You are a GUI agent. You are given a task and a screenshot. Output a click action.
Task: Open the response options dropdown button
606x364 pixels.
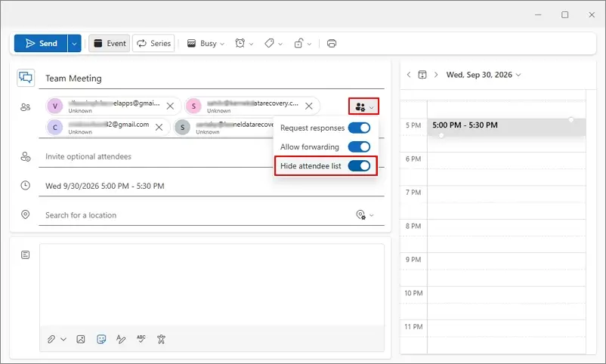click(x=363, y=106)
